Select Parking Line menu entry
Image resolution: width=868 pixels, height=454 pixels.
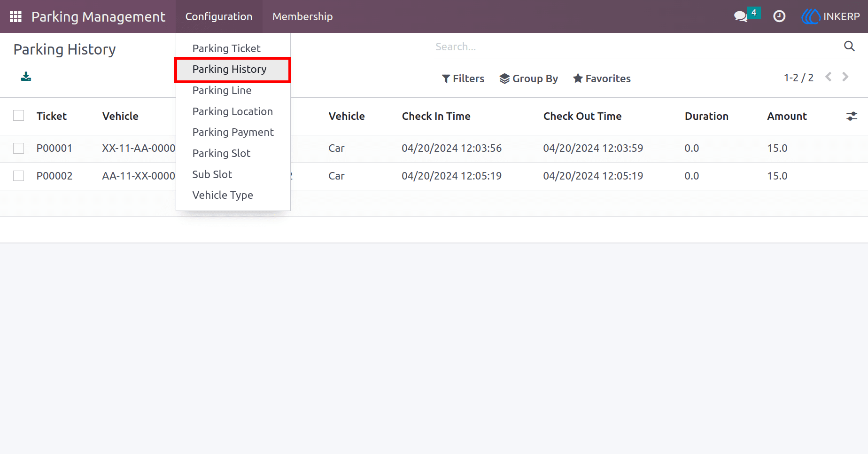pyautogui.click(x=233, y=90)
